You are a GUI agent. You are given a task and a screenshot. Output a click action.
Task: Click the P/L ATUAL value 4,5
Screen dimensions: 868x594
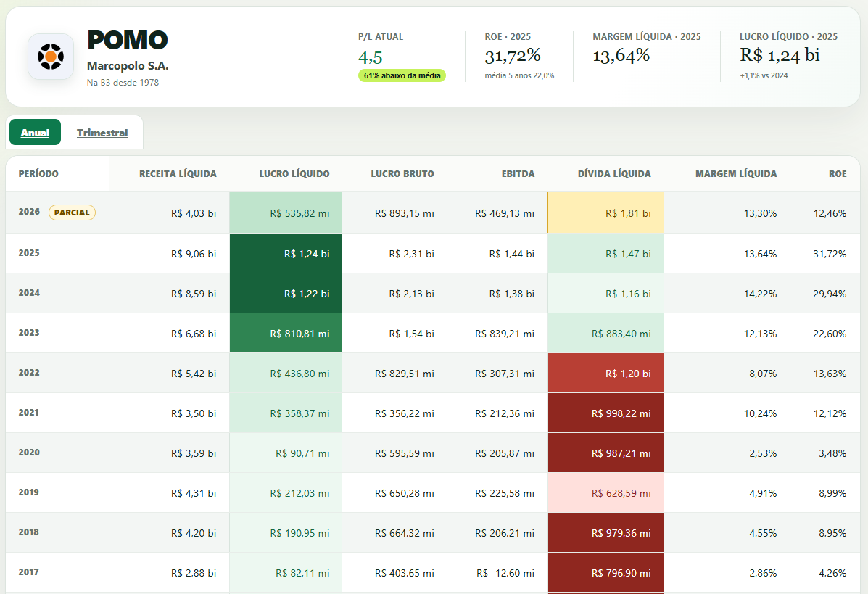371,57
